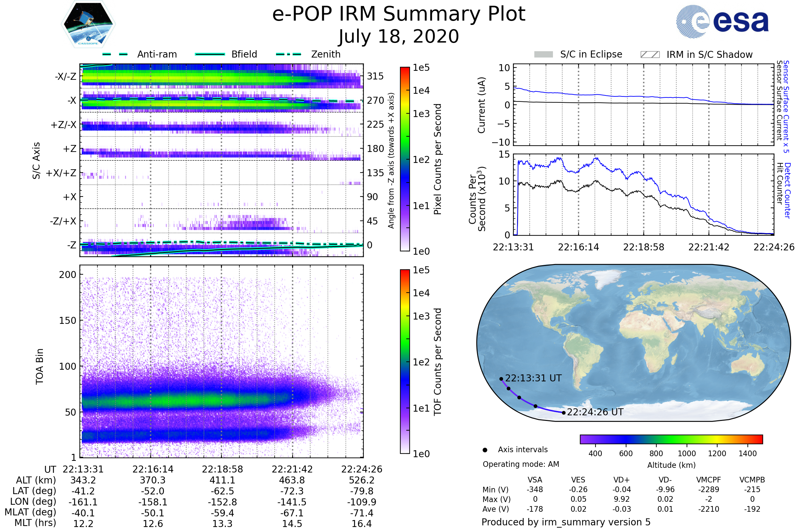Click the Altitude (km) horizontal colorbar
Viewport: 798px width, 532px height.
pos(671,439)
